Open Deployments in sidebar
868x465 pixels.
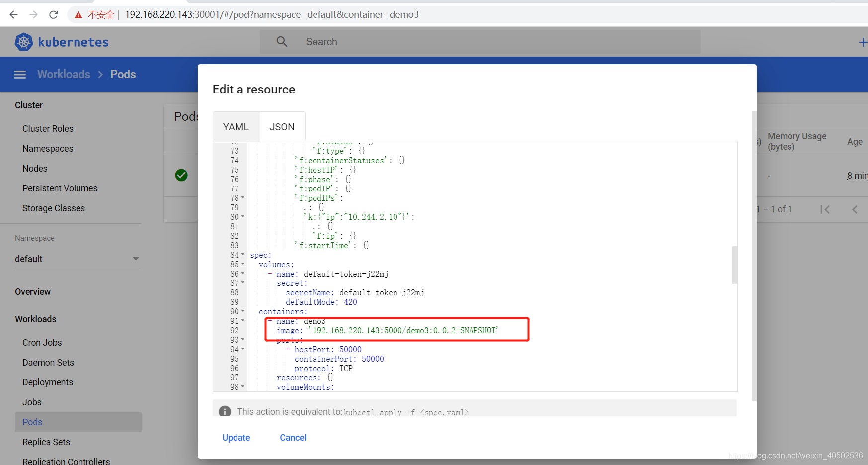(48, 382)
